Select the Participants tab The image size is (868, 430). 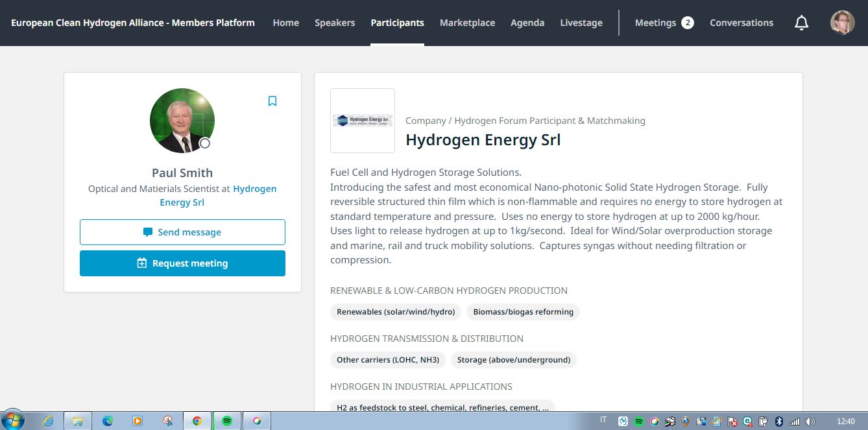point(398,23)
